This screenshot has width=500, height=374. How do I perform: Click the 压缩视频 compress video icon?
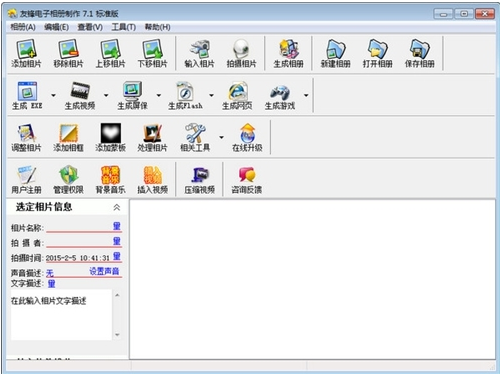coord(200,180)
